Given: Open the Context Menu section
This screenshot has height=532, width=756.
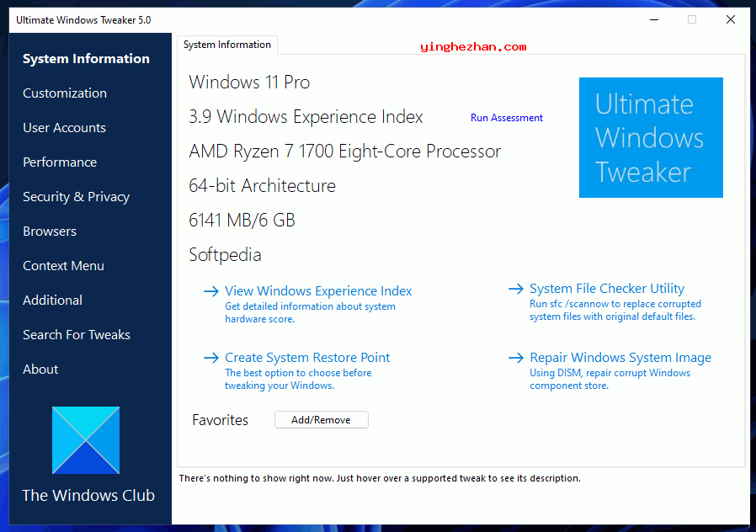Looking at the screenshot, I should [x=63, y=266].
